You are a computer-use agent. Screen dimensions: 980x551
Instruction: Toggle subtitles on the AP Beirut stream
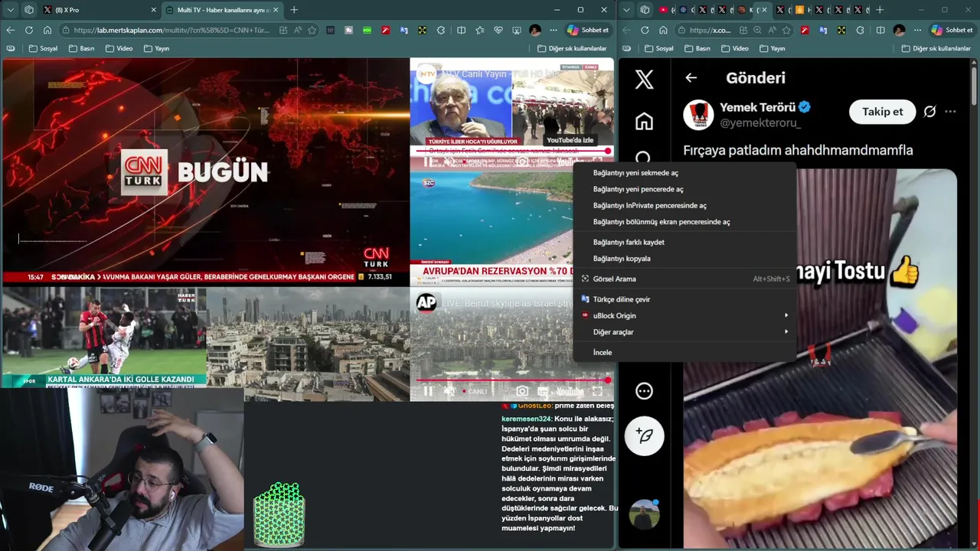[542, 391]
